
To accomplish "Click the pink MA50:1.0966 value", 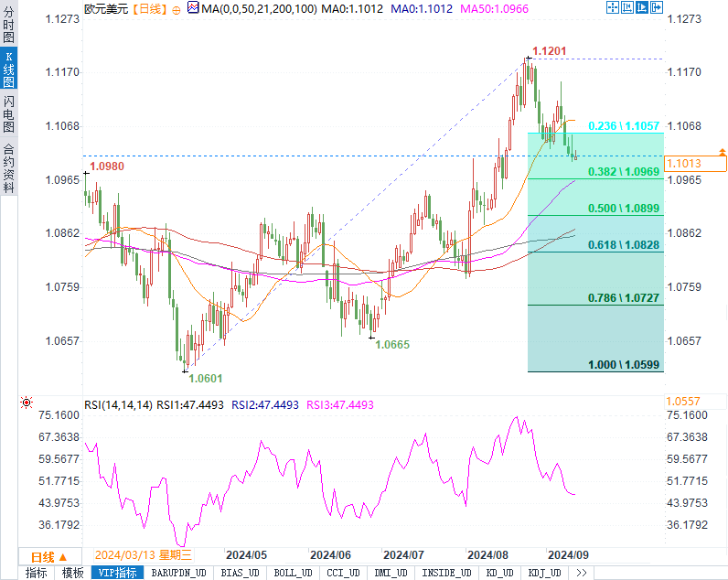I will tap(494, 9).
